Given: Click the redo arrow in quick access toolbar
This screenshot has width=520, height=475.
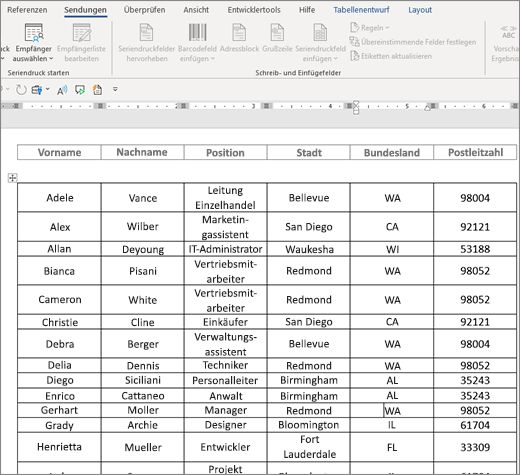Looking at the screenshot, I should (x=21, y=90).
